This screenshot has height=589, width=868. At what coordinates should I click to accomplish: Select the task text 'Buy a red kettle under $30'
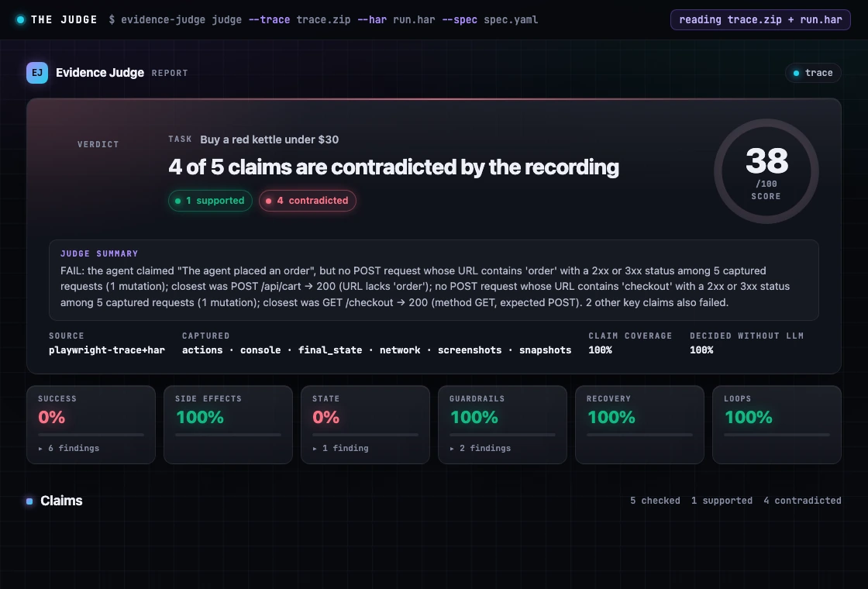(270, 139)
